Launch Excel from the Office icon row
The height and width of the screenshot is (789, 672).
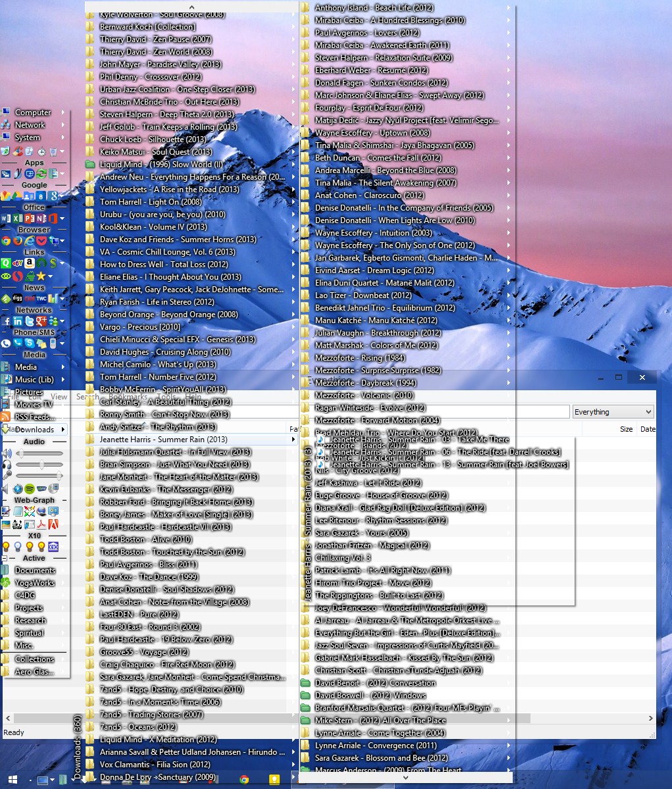[x=17, y=218]
